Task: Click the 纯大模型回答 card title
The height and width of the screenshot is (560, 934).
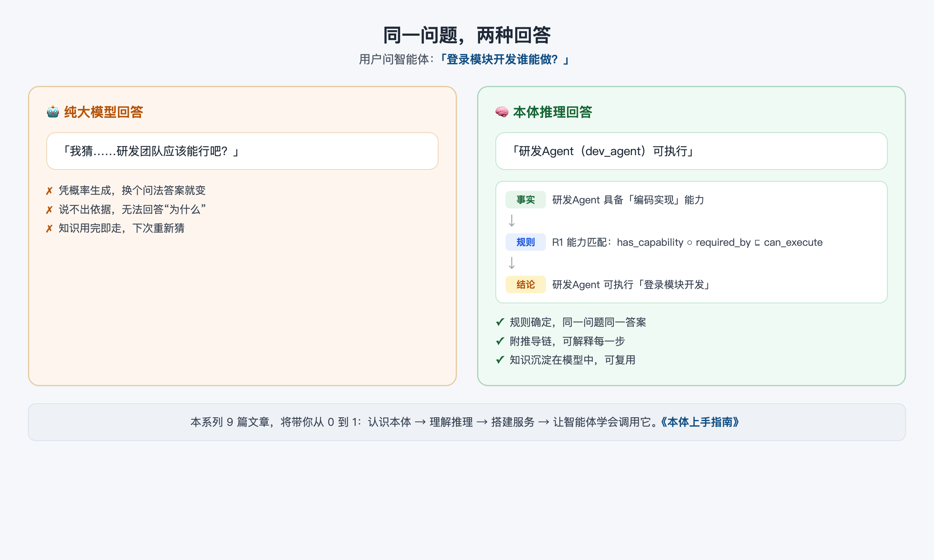Action: point(104,112)
